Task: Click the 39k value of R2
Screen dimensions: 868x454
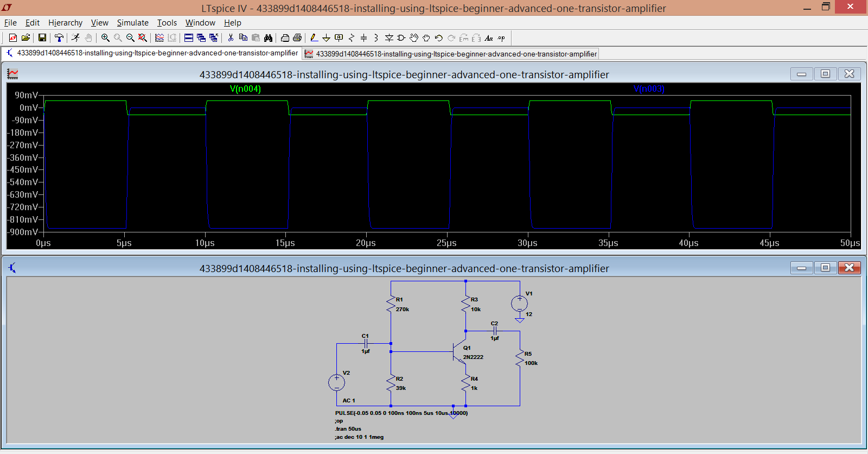Action: [401, 388]
